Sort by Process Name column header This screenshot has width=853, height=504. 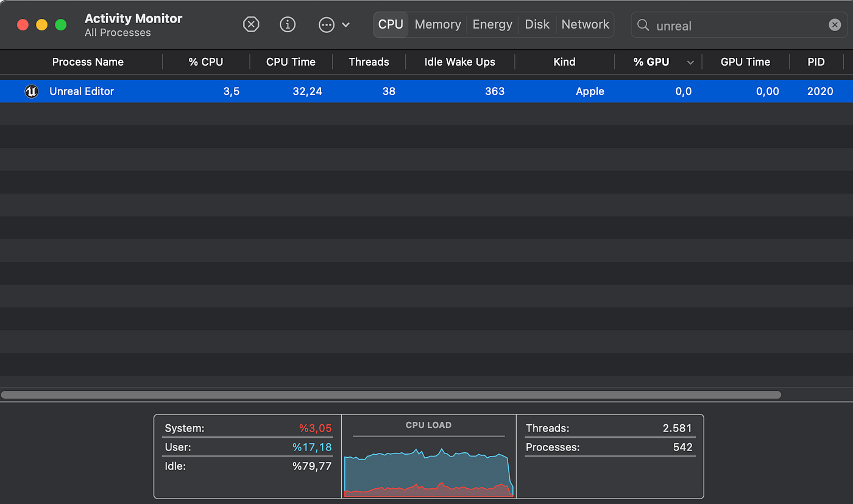88,61
